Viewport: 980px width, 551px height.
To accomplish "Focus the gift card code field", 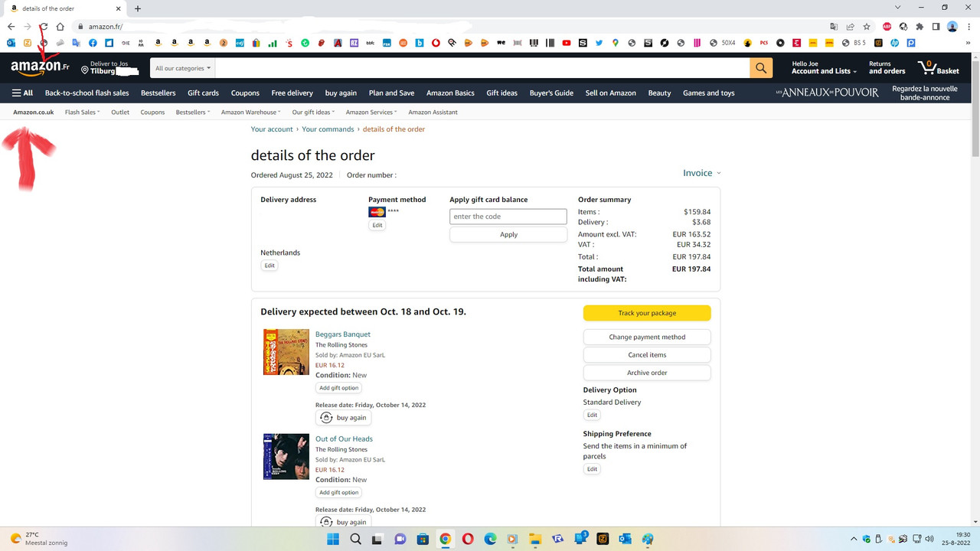I will coord(508,217).
